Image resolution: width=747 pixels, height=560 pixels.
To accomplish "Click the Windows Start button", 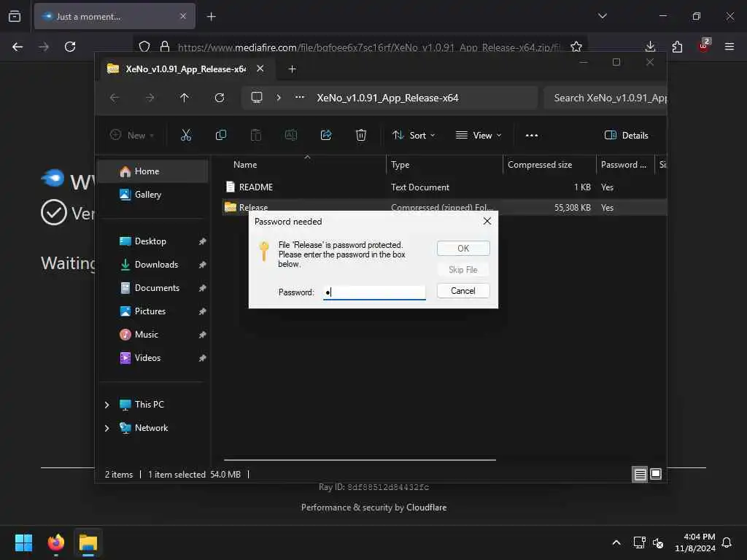I will (23, 542).
